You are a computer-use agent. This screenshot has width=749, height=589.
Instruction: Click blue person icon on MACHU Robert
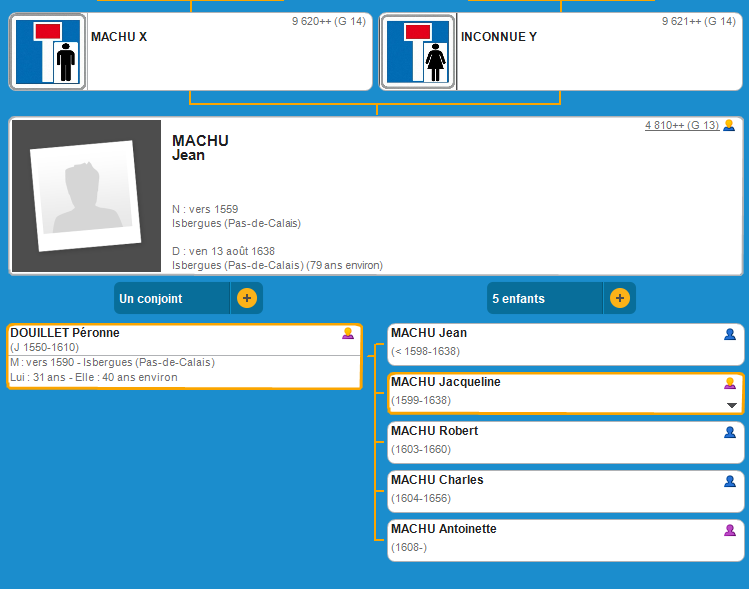click(730, 432)
